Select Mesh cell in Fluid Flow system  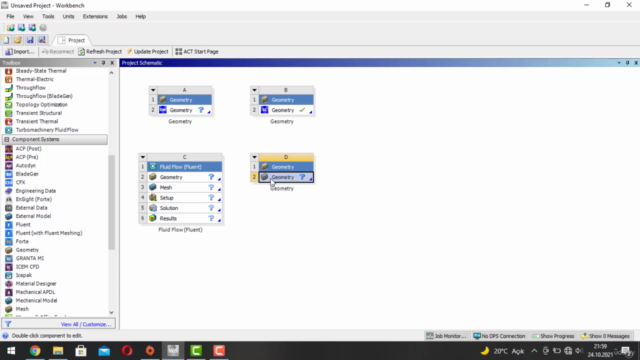pos(184,187)
